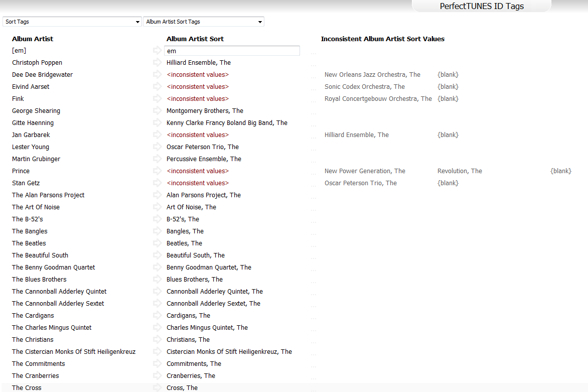The height and width of the screenshot is (392, 588).
Task: Click the arrow icon beside The Cranberries
Action: coord(157,376)
